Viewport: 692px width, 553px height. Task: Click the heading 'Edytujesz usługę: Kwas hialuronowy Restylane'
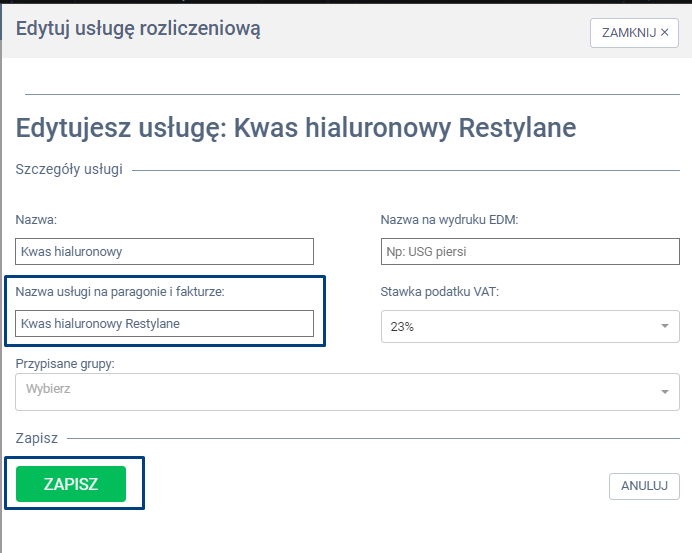click(x=296, y=129)
